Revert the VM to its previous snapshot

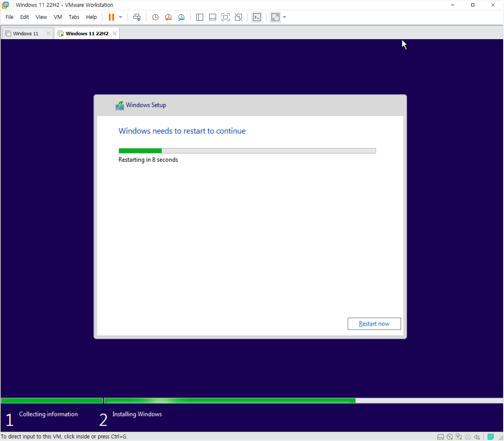(168, 17)
